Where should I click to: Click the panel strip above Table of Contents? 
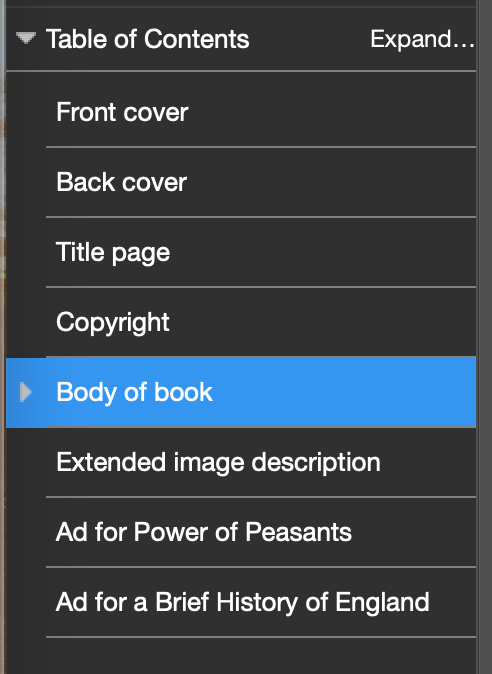click(x=241, y=3)
